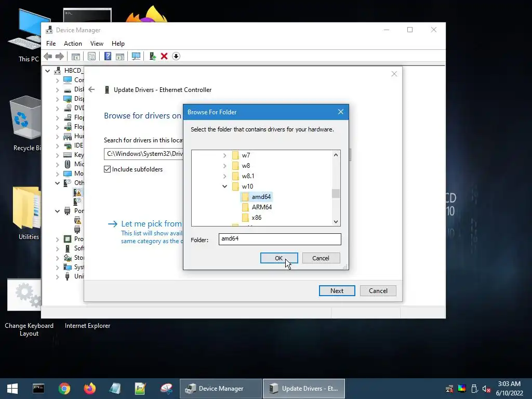The width and height of the screenshot is (532, 399).
Task: Click the Properties toolbar icon
Action: (91, 56)
